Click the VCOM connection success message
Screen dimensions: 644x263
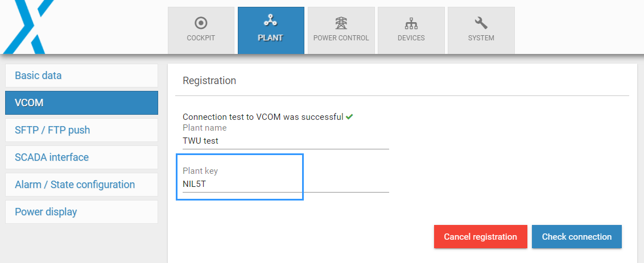pyautogui.click(x=262, y=117)
